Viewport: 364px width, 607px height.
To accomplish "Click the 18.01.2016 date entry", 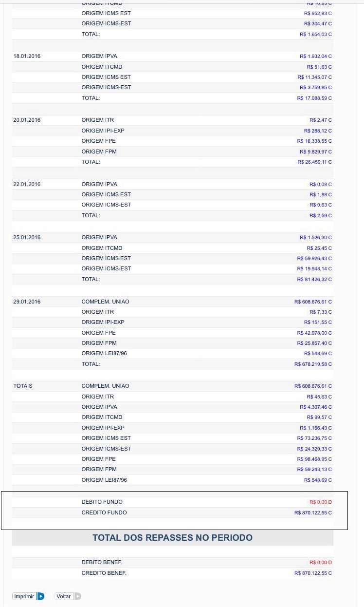I will (x=27, y=57).
